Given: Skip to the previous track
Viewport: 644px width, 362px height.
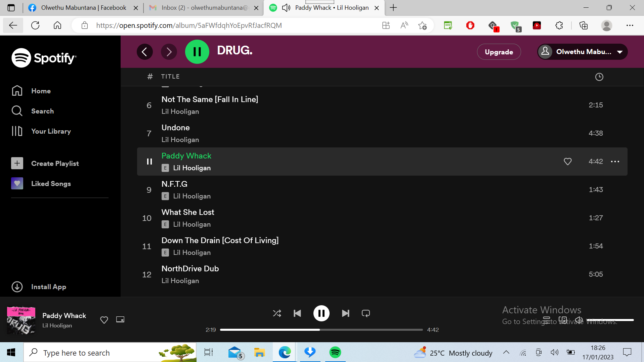Looking at the screenshot, I should pyautogui.click(x=297, y=313).
